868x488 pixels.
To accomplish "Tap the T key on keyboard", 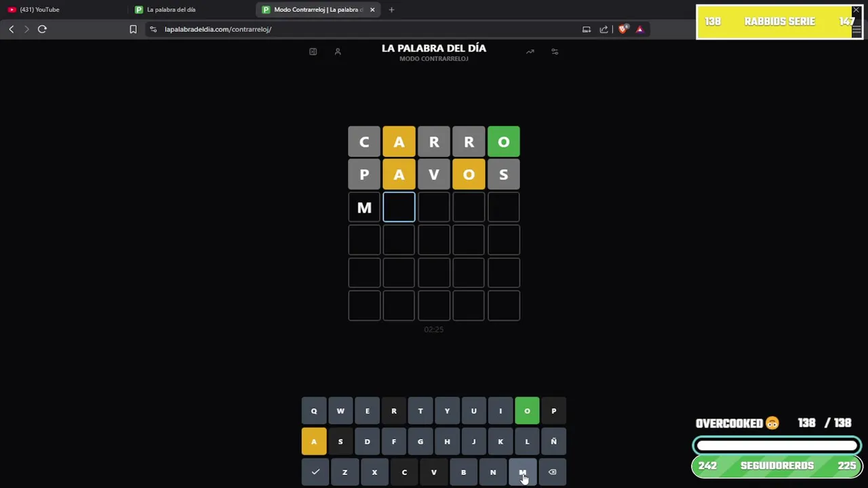I will click(x=420, y=411).
